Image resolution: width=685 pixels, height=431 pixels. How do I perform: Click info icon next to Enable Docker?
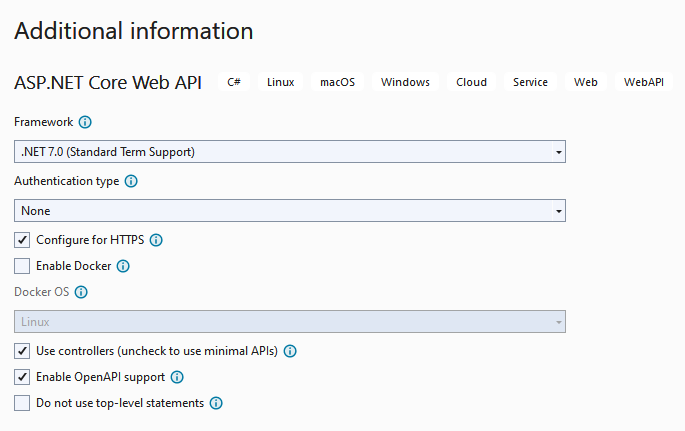(124, 266)
